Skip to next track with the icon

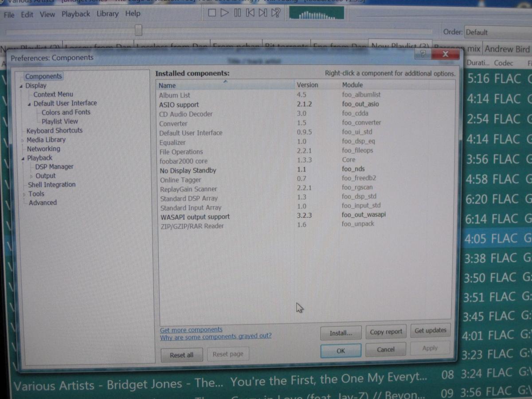tap(263, 13)
